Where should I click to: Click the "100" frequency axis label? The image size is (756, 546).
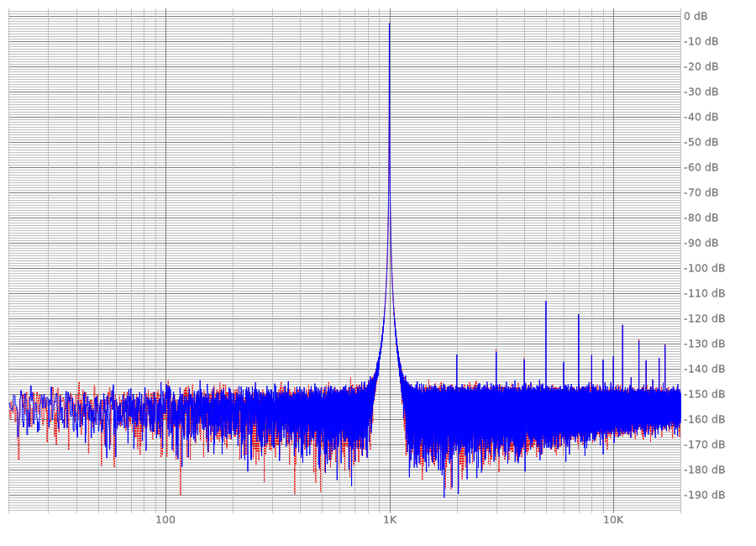[165, 520]
